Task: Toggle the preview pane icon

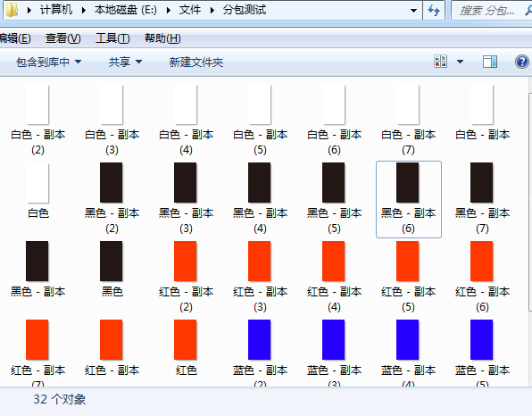Action: (490, 62)
